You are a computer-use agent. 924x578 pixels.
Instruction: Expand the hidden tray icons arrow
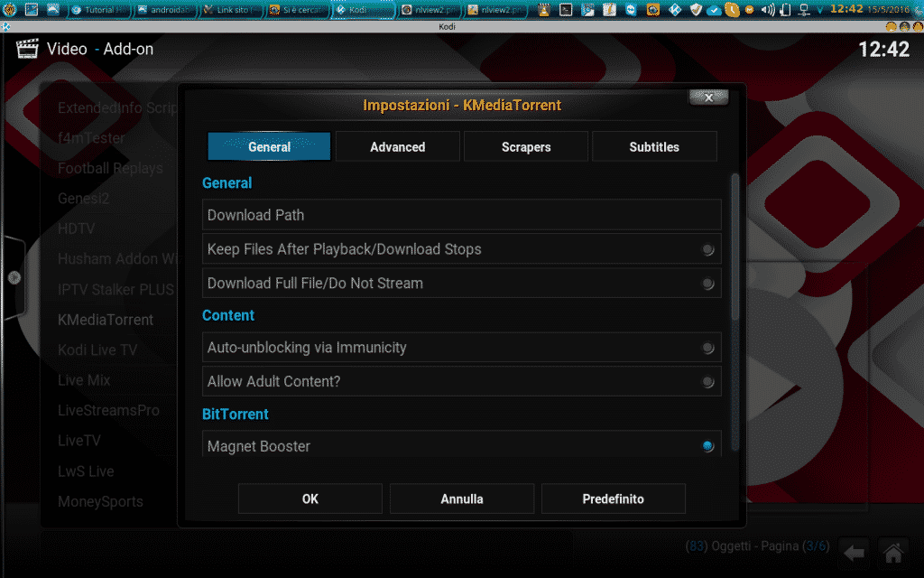819,9
